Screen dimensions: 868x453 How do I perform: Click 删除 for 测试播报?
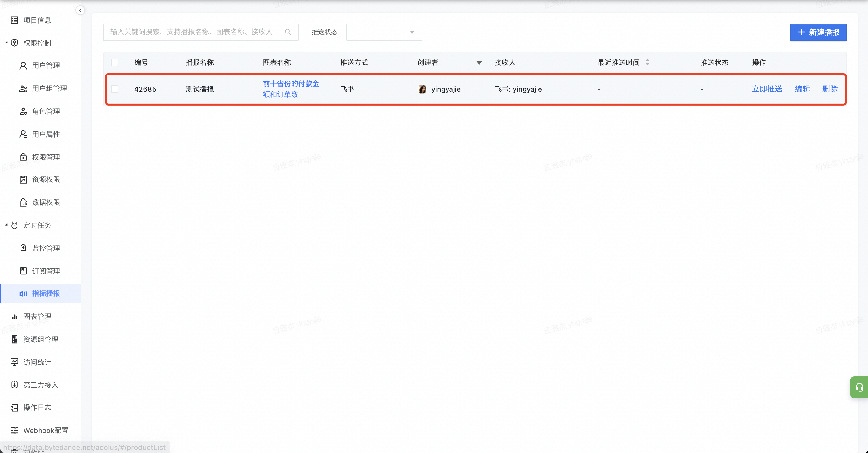pyautogui.click(x=830, y=89)
